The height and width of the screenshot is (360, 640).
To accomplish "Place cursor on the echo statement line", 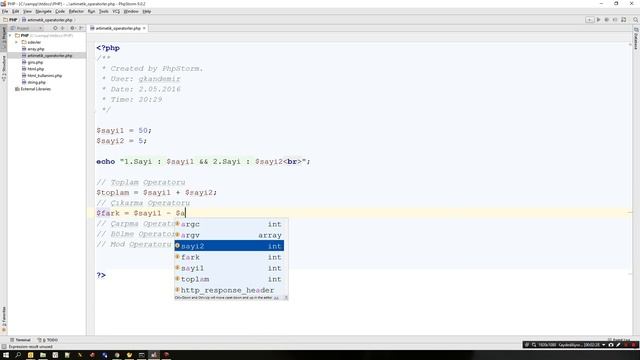I will [203, 162].
